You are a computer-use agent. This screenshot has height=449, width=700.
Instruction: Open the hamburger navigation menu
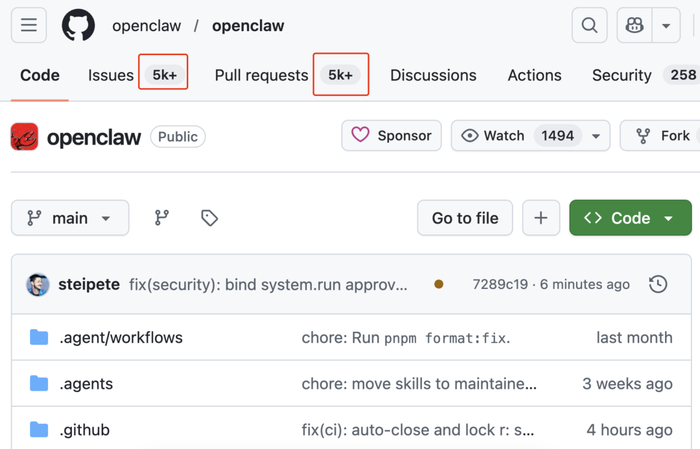(x=28, y=26)
